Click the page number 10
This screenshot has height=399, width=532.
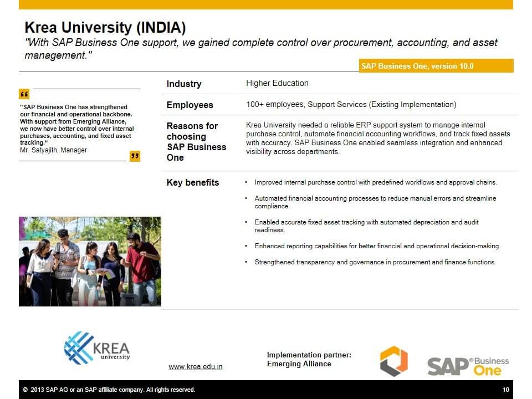click(505, 390)
